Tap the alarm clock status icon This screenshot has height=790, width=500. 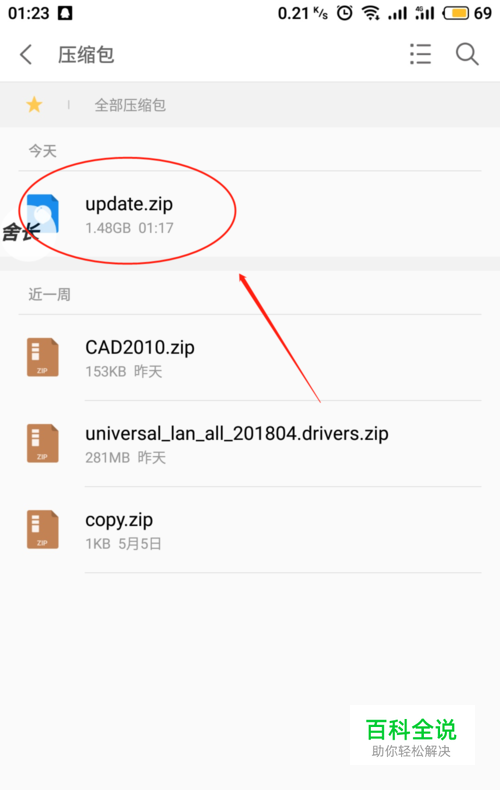[345, 13]
